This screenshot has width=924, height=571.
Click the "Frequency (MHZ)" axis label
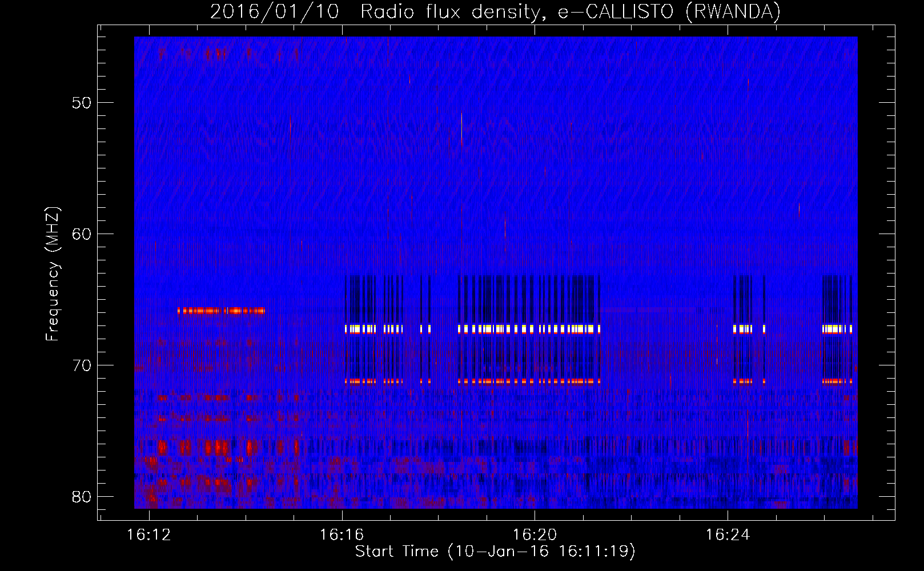click(53, 274)
